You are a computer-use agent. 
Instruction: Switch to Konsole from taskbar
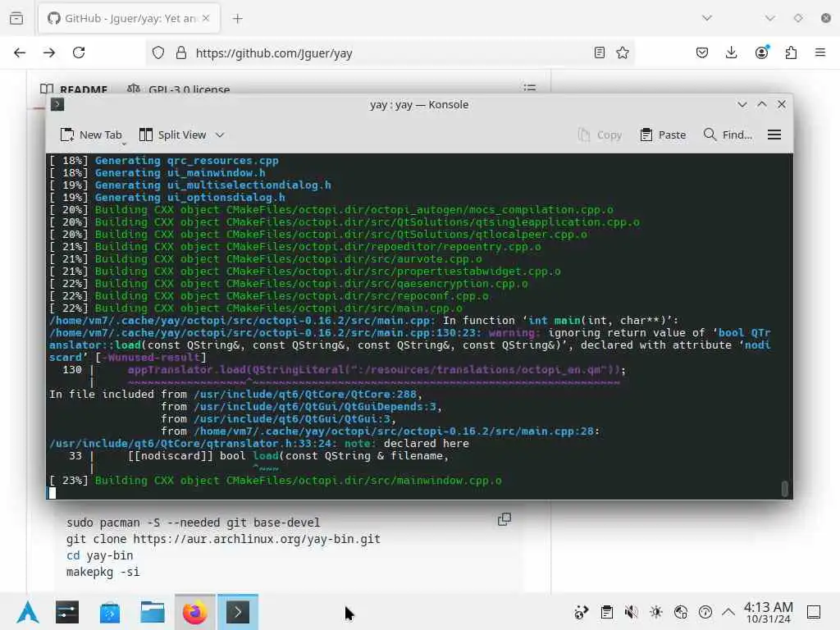(x=238, y=612)
